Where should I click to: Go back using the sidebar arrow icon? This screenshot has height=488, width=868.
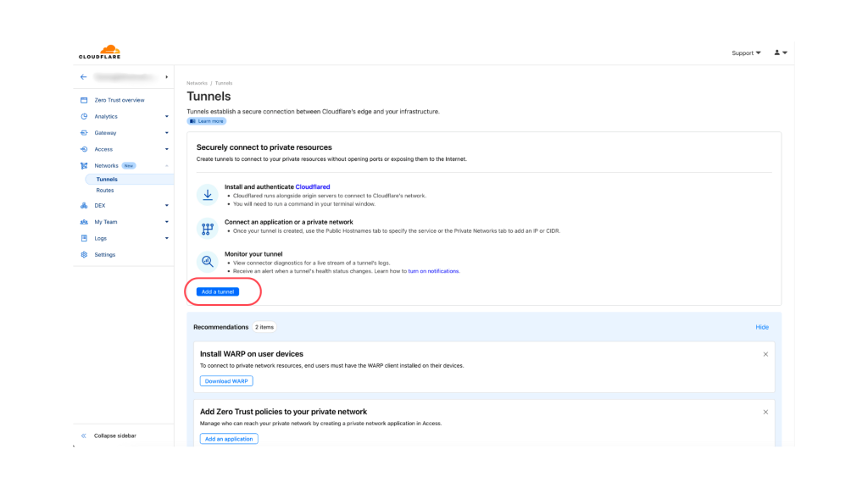[x=84, y=77]
